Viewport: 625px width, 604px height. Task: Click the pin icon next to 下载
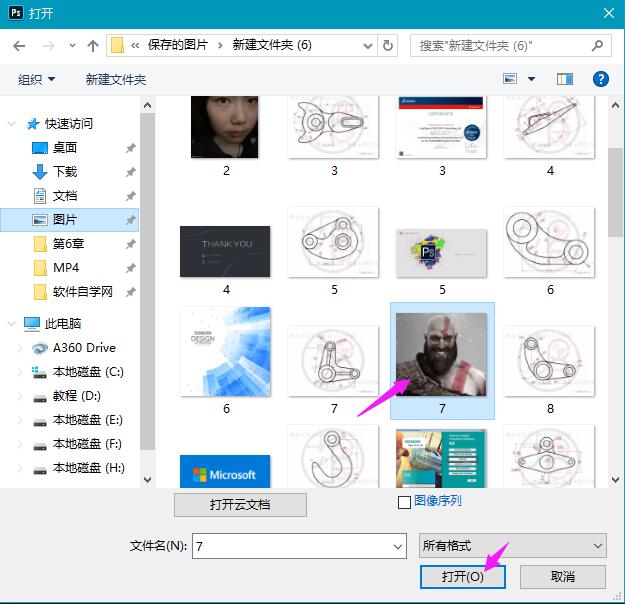click(130, 172)
